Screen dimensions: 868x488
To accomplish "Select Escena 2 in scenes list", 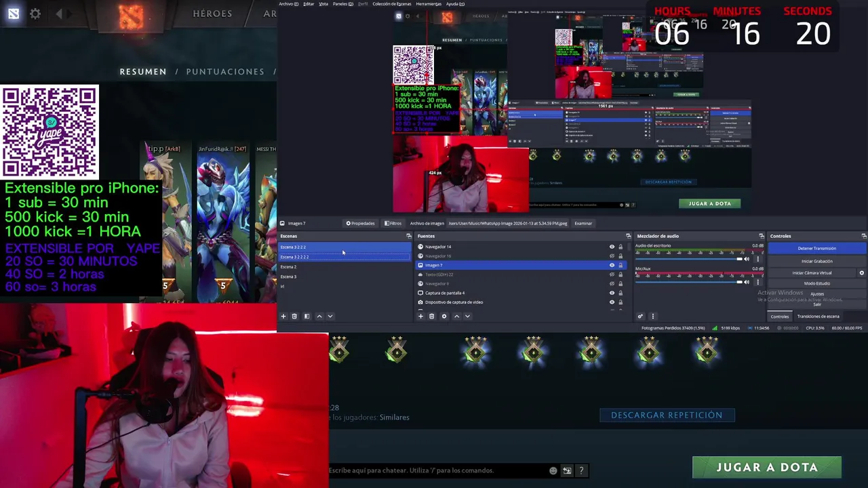I will pos(344,267).
